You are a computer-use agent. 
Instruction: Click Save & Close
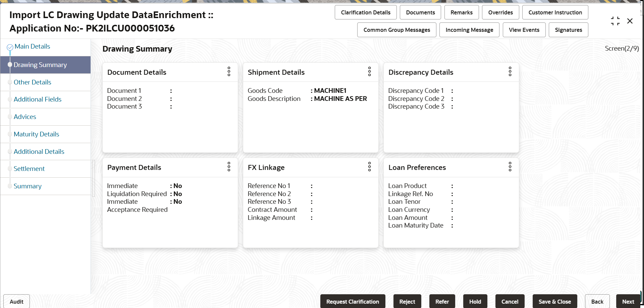click(554, 301)
